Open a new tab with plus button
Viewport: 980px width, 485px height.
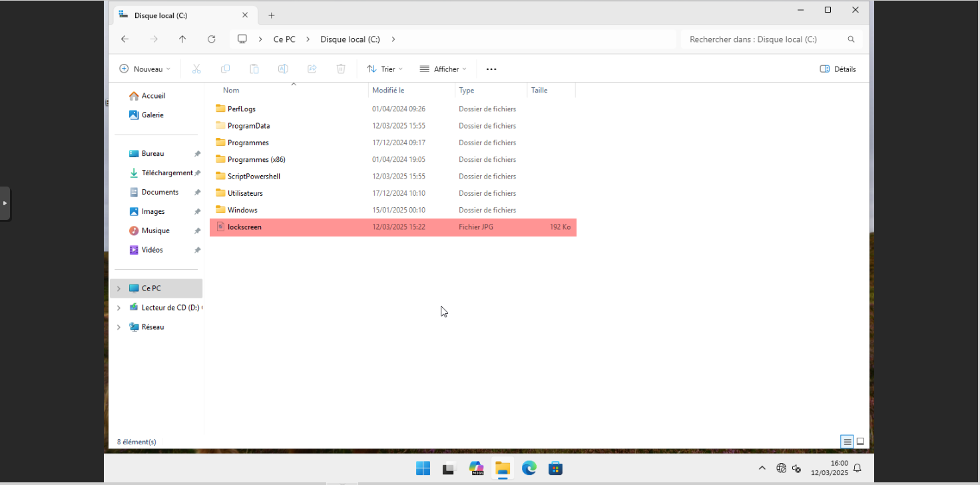coord(271,15)
